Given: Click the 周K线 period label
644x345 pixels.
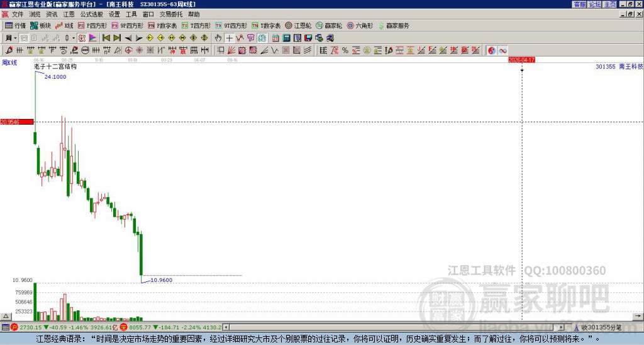Looking at the screenshot, I should pos(9,62).
